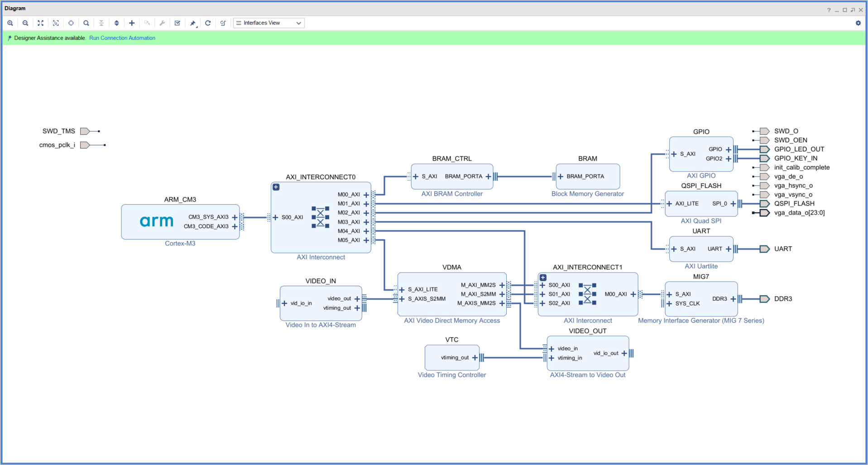
Task: Run Validate Design from the toolbar
Action: coord(177,23)
